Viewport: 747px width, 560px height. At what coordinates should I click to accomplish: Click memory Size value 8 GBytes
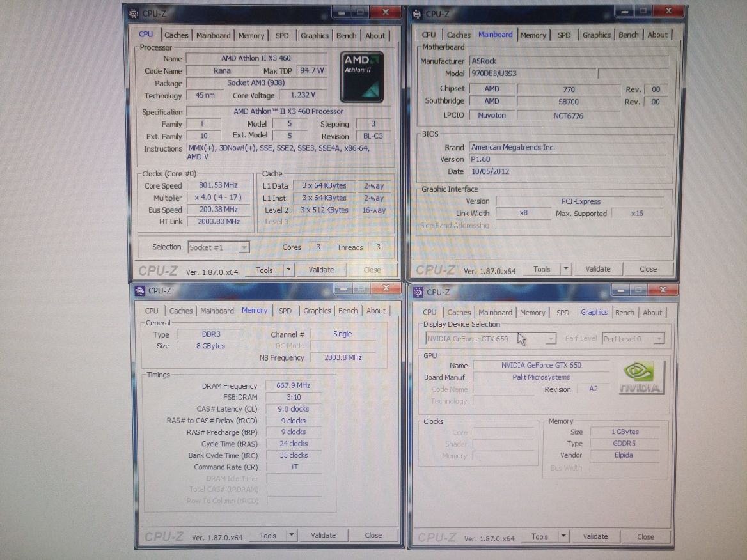211,346
